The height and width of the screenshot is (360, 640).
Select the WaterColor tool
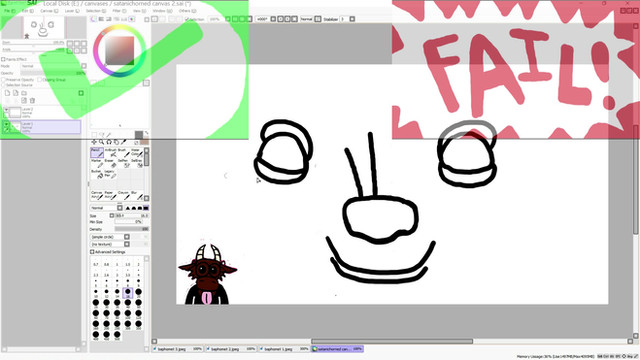[137, 153]
